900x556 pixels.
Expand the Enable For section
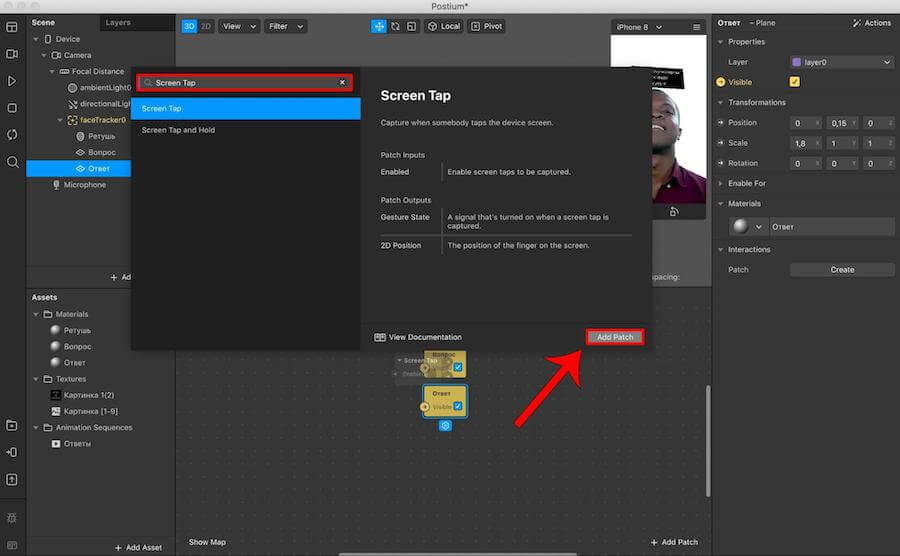pos(746,184)
